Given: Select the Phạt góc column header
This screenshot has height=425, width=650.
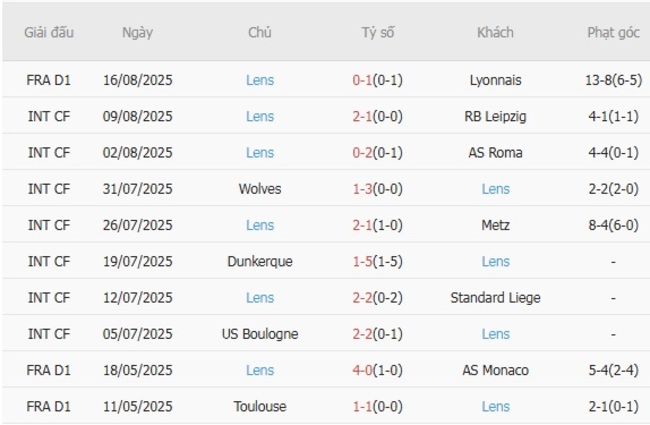Looking at the screenshot, I should (x=613, y=32).
